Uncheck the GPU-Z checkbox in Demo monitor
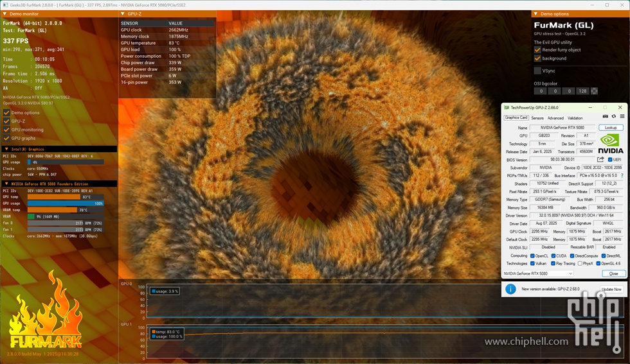This screenshot has width=630, height=364. tap(6, 121)
